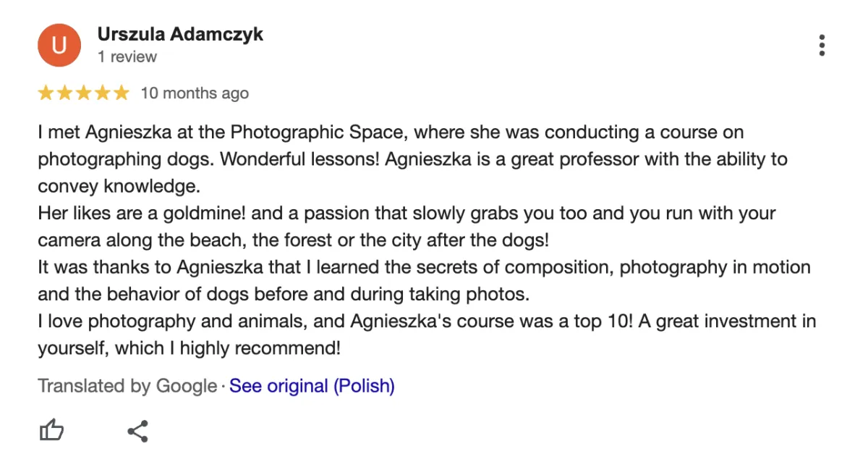The height and width of the screenshot is (459, 868).
Task: Open the three-dot review options menu
Action: [x=822, y=45]
